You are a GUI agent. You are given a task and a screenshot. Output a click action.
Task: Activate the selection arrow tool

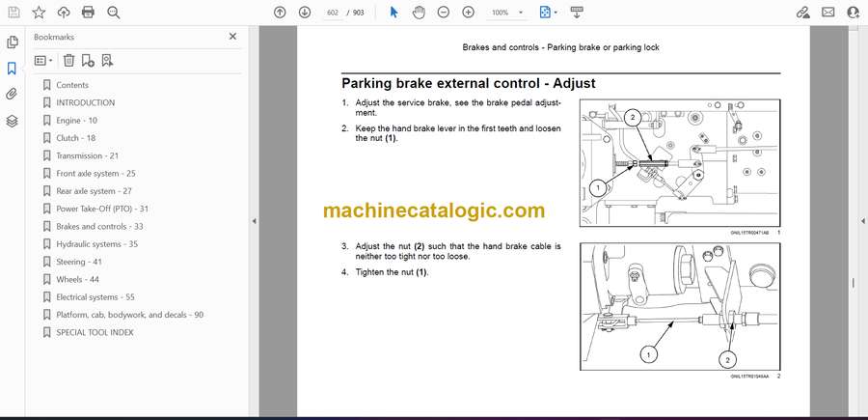tap(393, 13)
